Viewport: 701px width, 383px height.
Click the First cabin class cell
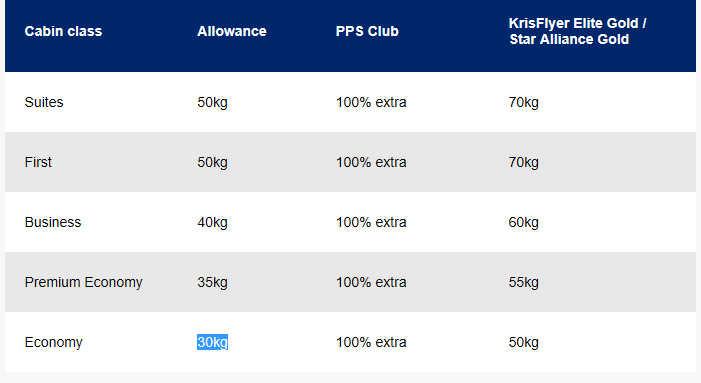pos(38,162)
